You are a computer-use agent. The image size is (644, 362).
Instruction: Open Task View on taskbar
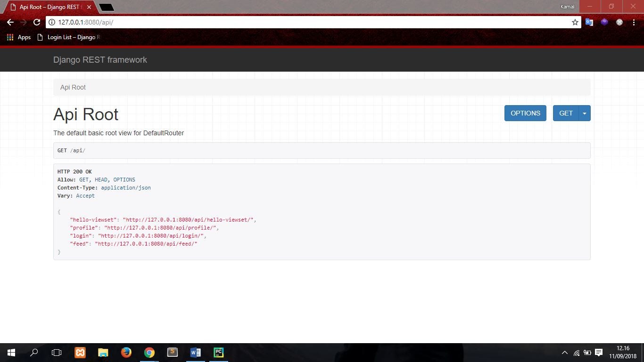[x=57, y=353]
